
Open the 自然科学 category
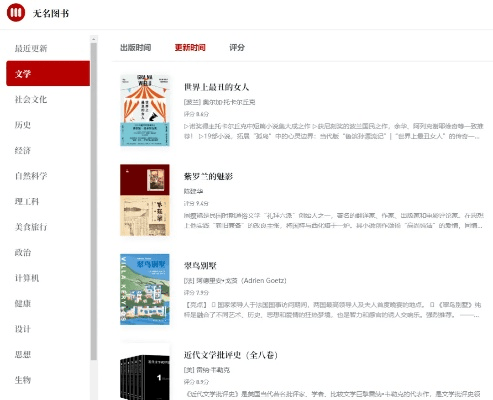coord(31,176)
